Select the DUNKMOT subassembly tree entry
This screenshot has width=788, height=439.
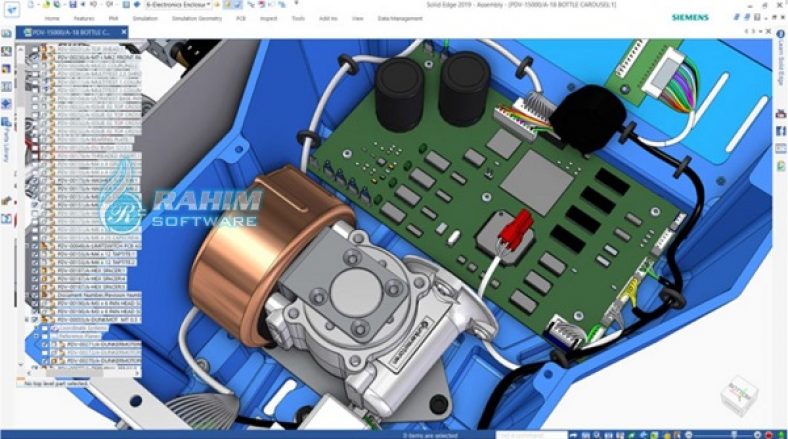click(98, 319)
